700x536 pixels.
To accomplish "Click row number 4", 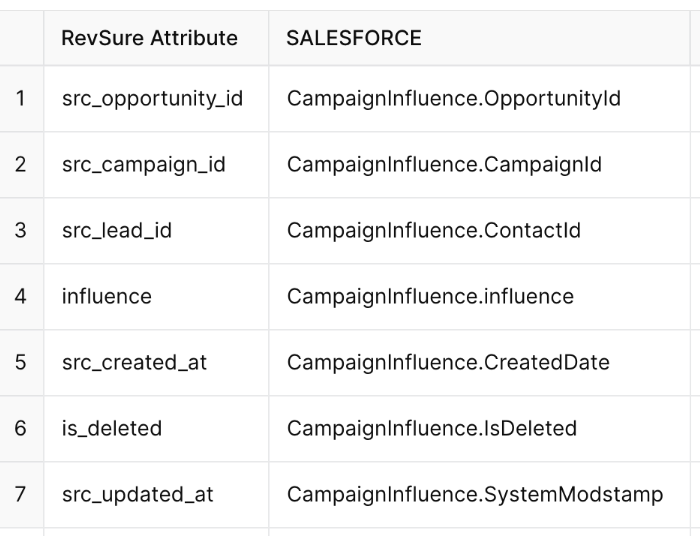I will pyautogui.click(x=21, y=297).
